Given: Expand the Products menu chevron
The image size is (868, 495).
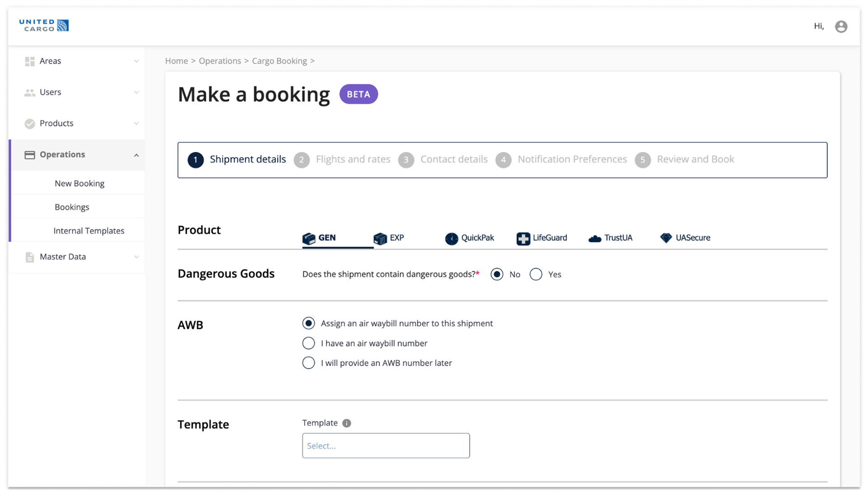Looking at the screenshot, I should click(x=136, y=123).
